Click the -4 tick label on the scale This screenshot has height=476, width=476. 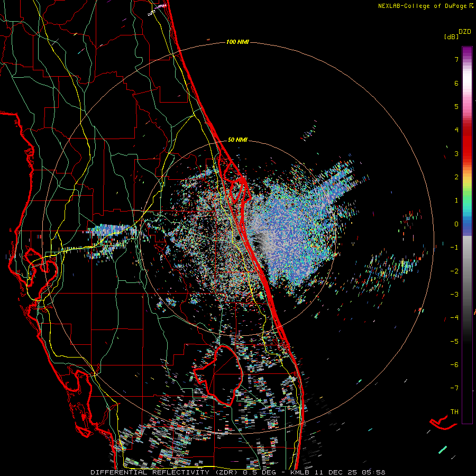tap(454, 318)
